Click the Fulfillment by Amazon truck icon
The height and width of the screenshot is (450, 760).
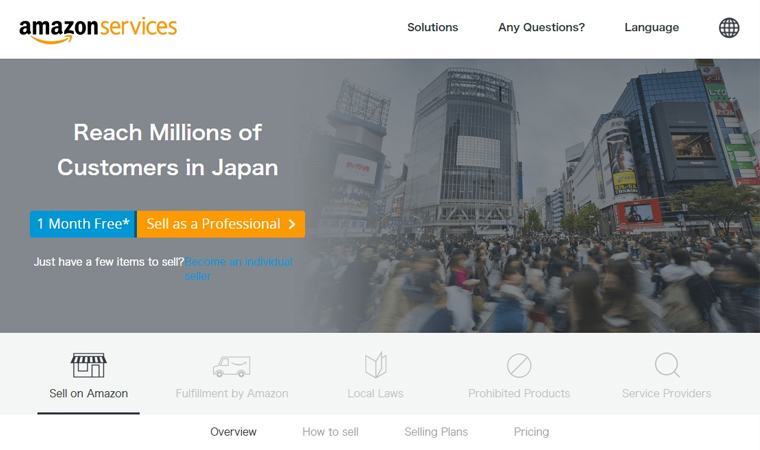click(231, 366)
